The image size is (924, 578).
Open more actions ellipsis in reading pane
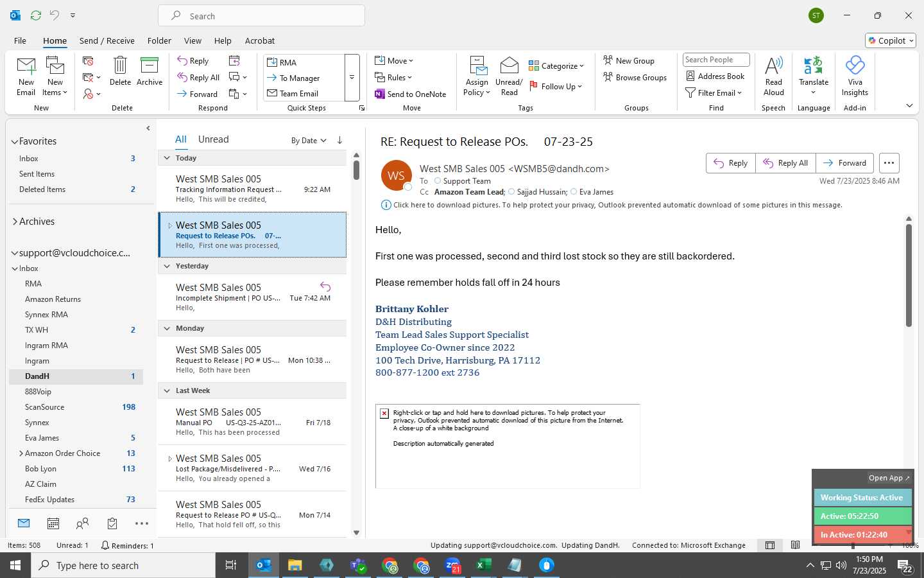click(889, 163)
